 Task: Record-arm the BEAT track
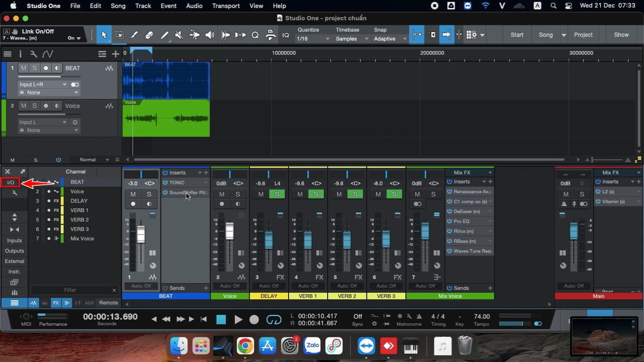coord(46,68)
